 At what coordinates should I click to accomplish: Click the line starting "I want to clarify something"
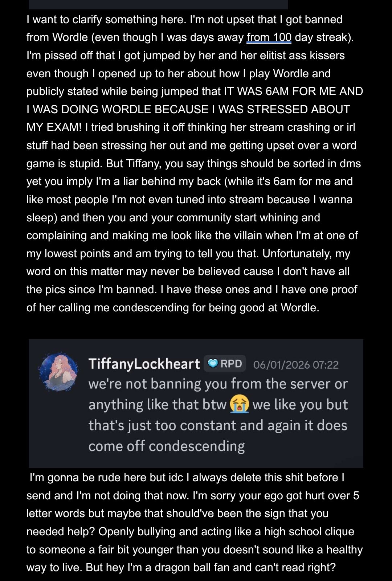(184, 20)
